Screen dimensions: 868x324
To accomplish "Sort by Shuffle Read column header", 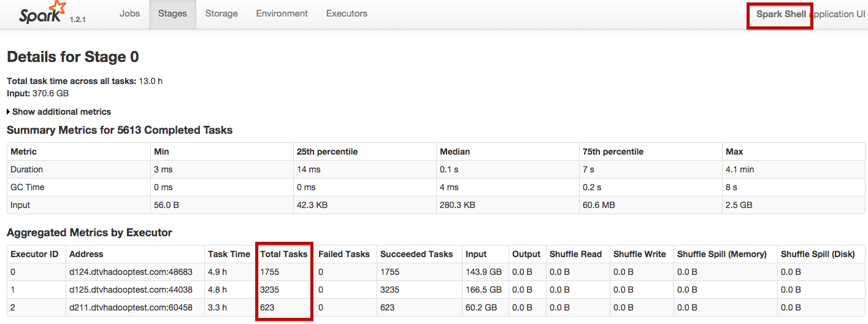I will (575, 254).
